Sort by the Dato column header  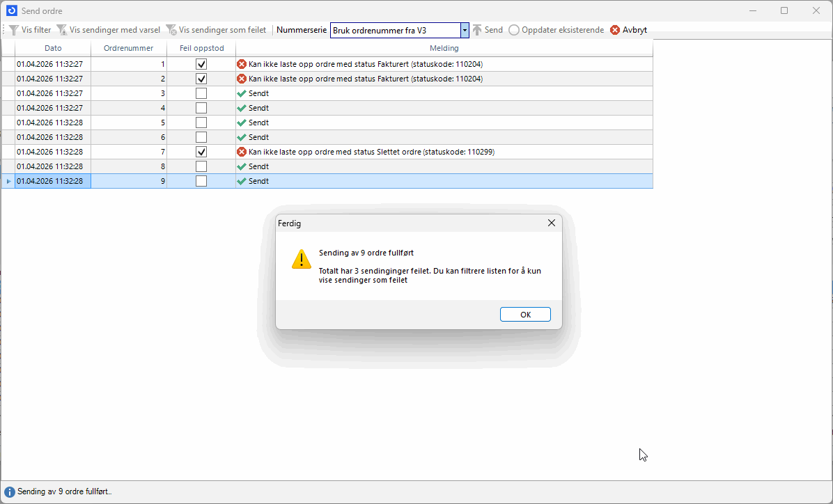(x=53, y=49)
